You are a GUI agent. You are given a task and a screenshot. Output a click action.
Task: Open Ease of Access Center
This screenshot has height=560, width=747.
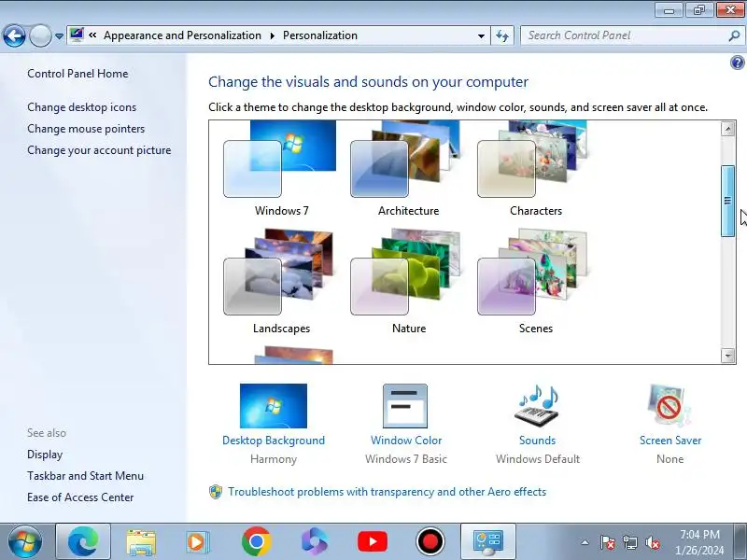(x=80, y=497)
